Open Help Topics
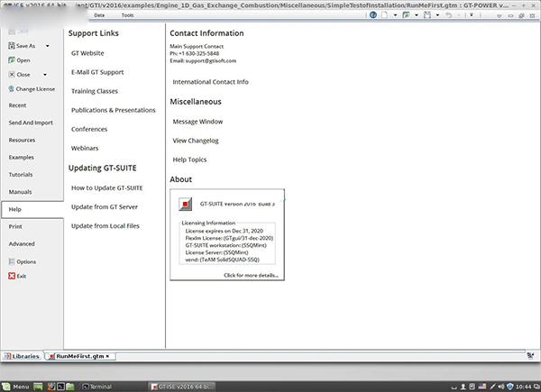The height and width of the screenshot is (392, 541). click(x=189, y=160)
